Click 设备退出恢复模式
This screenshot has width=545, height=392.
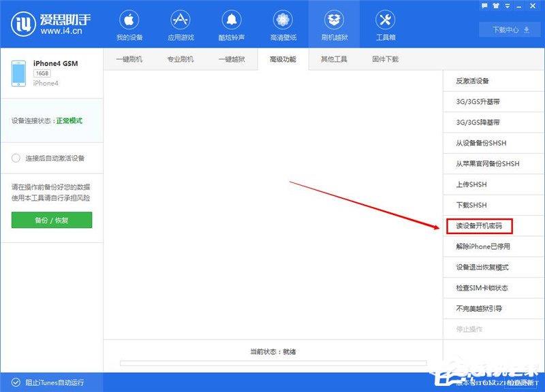point(493,267)
